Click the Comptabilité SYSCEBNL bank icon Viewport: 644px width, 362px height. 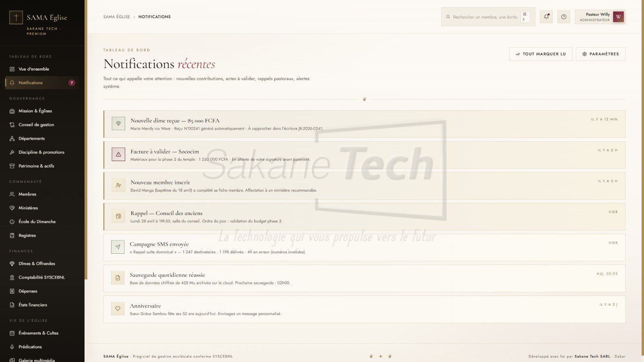pos(12,277)
